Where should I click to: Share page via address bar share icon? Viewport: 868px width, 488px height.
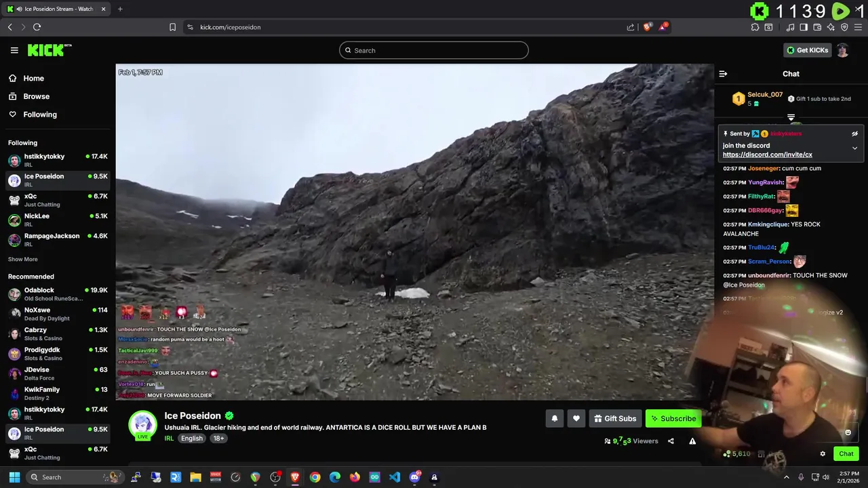[631, 27]
